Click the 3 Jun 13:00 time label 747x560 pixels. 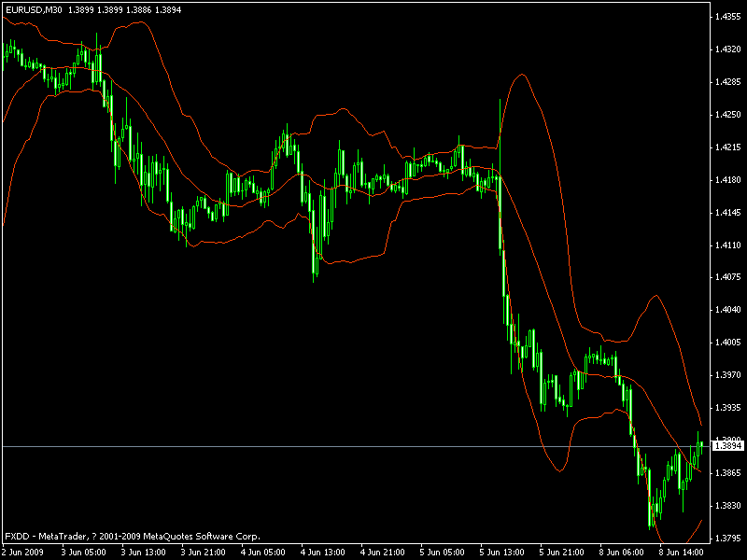(144, 553)
